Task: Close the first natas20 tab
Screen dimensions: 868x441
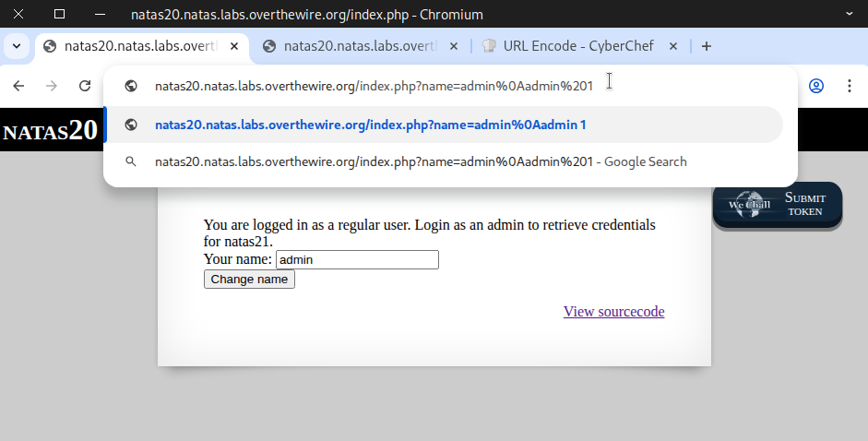Action: (x=234, y=46)
